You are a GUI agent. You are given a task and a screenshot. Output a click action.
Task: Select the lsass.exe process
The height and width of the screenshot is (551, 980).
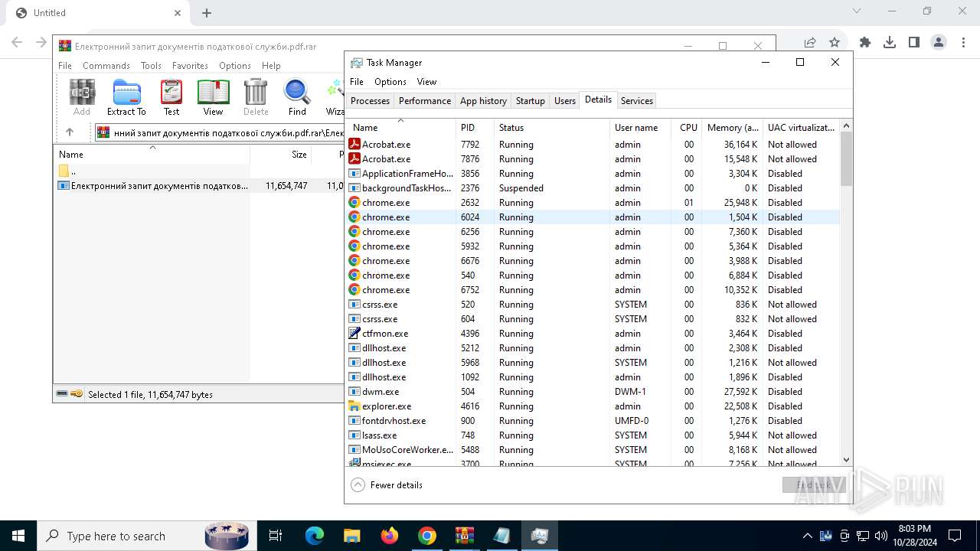point(593,435)
